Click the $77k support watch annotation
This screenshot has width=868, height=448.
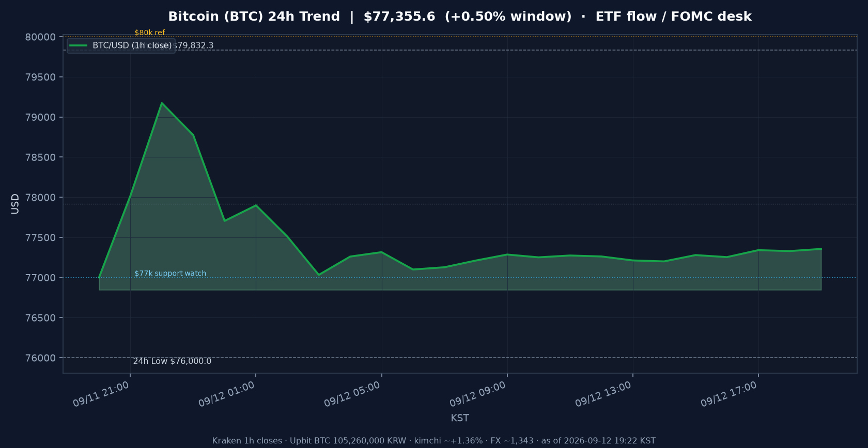click(171, 274)
